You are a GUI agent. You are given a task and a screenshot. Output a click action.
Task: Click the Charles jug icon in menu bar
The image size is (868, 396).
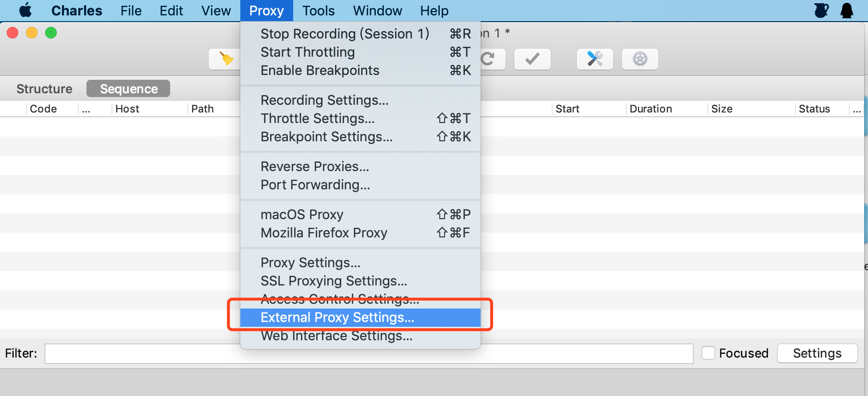[821, 11]
